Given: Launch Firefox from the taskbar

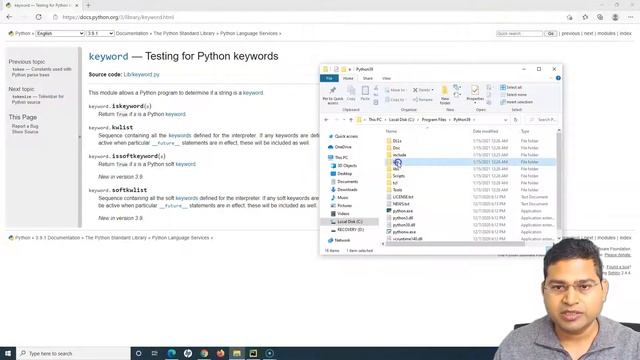Looking at the screenshot, I should [220, 353].
